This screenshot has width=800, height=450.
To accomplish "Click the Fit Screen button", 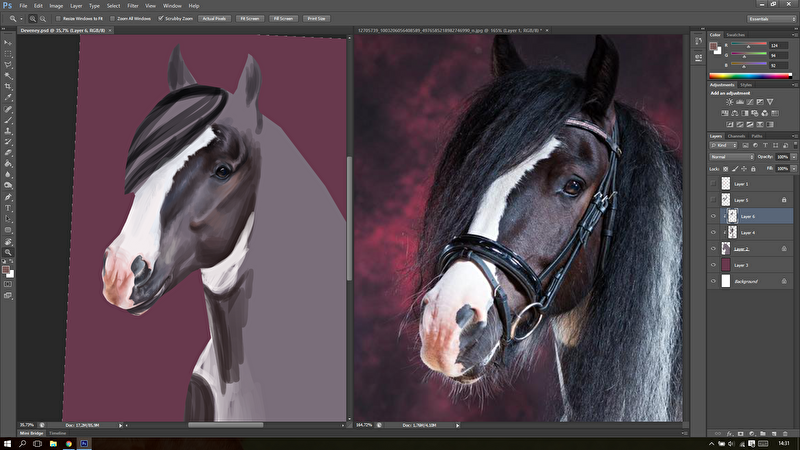I will pyautogui.click(x=248, y=18).
